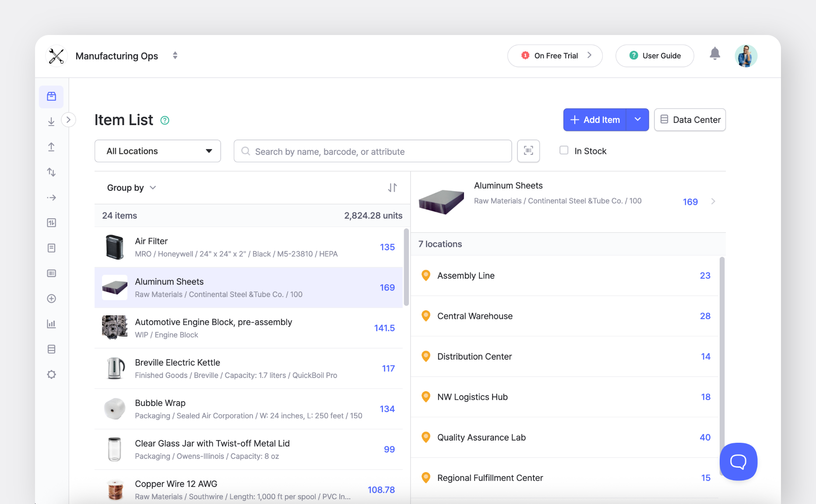Toggle the sort order arrows icon
Screen dimensions: 816x504
(x=392, y=188)
